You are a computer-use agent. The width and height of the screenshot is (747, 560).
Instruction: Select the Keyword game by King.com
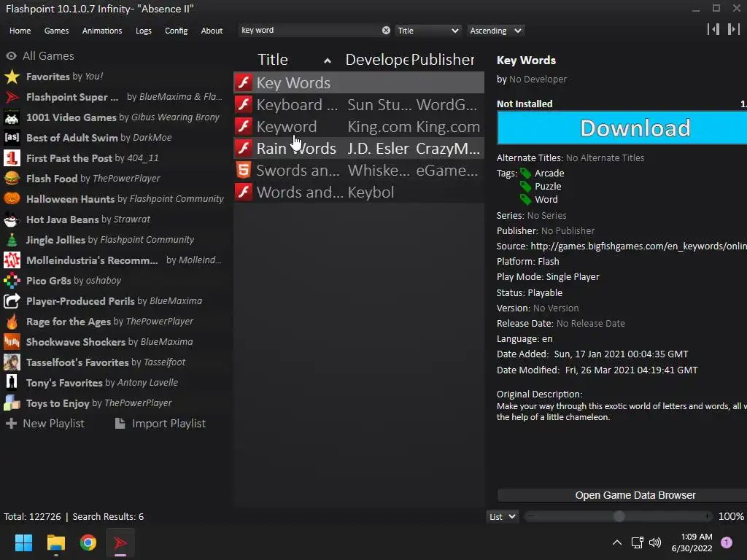tap(359, 126)
